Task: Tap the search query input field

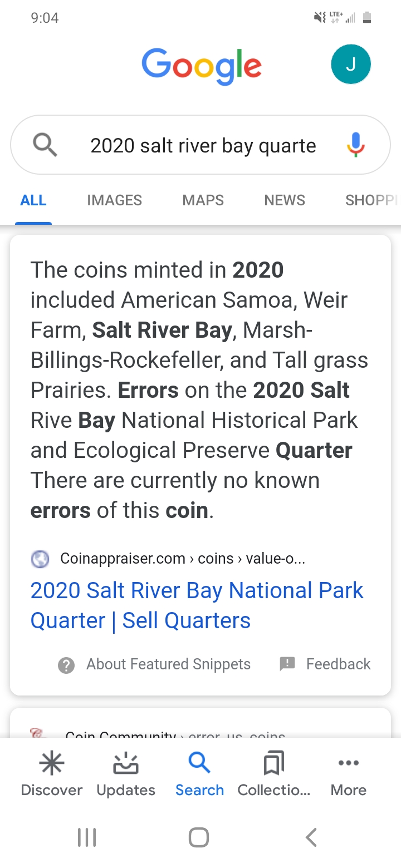Action: click(x=203, y=146)
